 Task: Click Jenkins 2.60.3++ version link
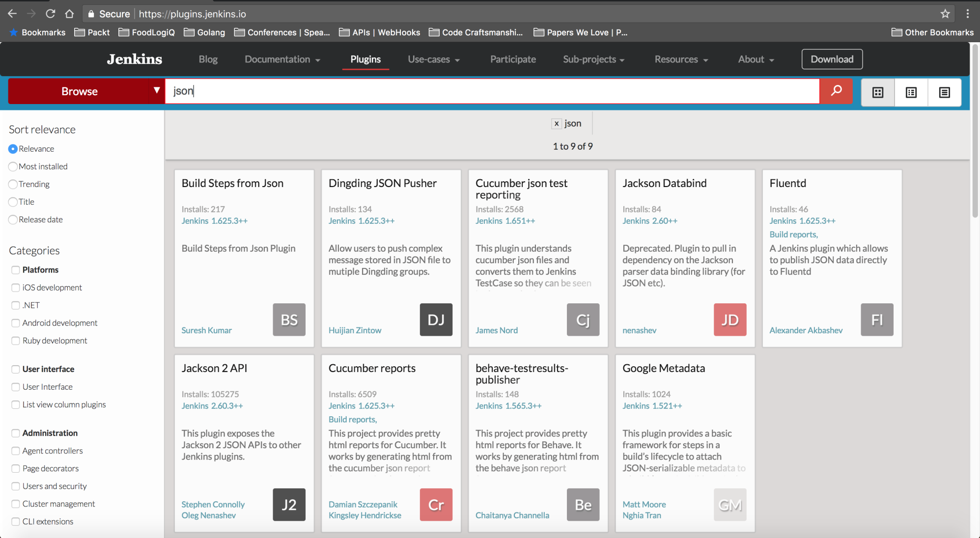(x=212, y=406)
